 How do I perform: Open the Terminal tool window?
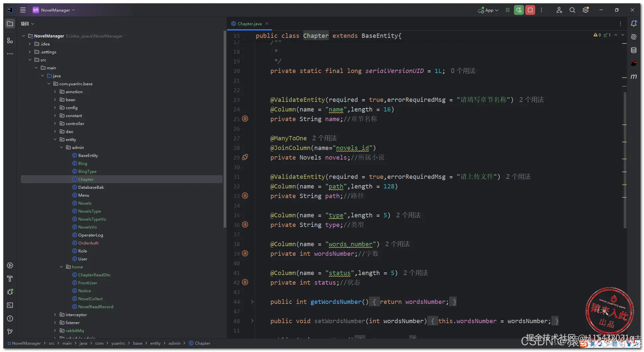click(10, 305)
